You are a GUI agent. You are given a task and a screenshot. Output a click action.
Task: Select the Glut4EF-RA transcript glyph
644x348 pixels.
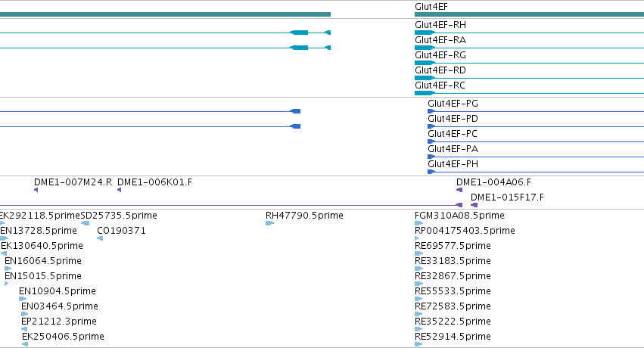pyautogui.click(x=425, y=48)
